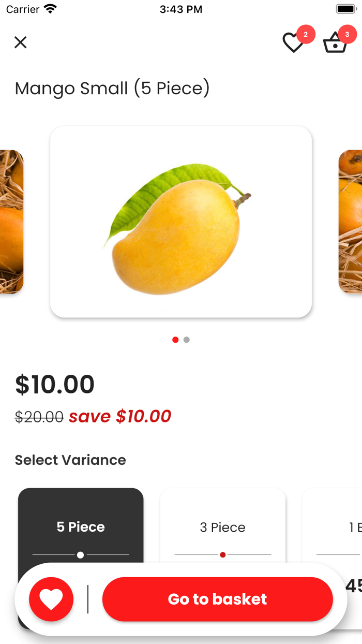Toggle favorite with the red heart button
362x644 pixels.
(51, 599)
